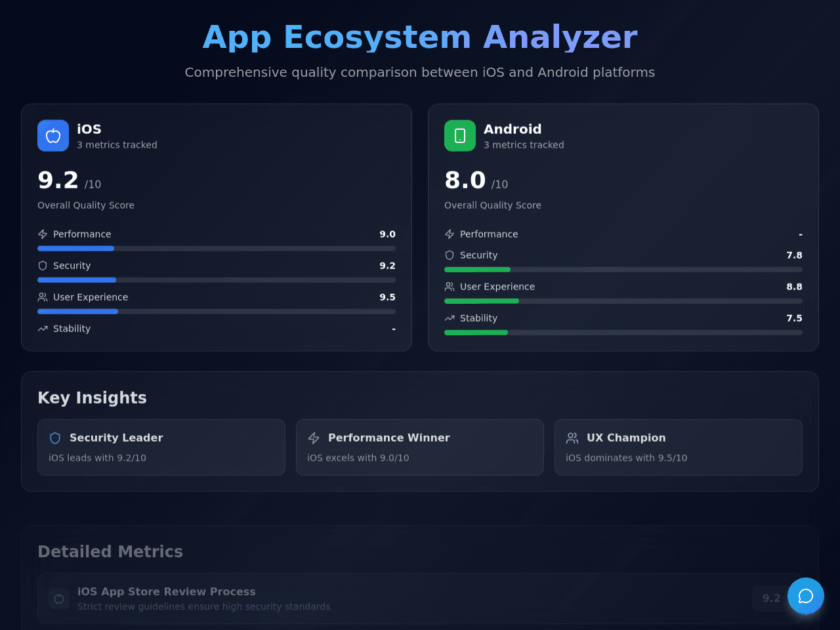Image resolution: width=840 pixels, height=630 pixels.
Task: Click the apple icon in App Store Review row
Action: [59, 598]
